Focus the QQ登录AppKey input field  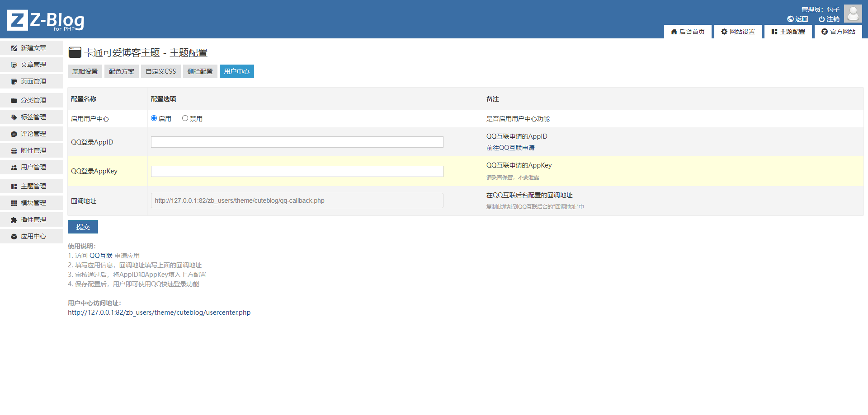[x=297, y=172]
